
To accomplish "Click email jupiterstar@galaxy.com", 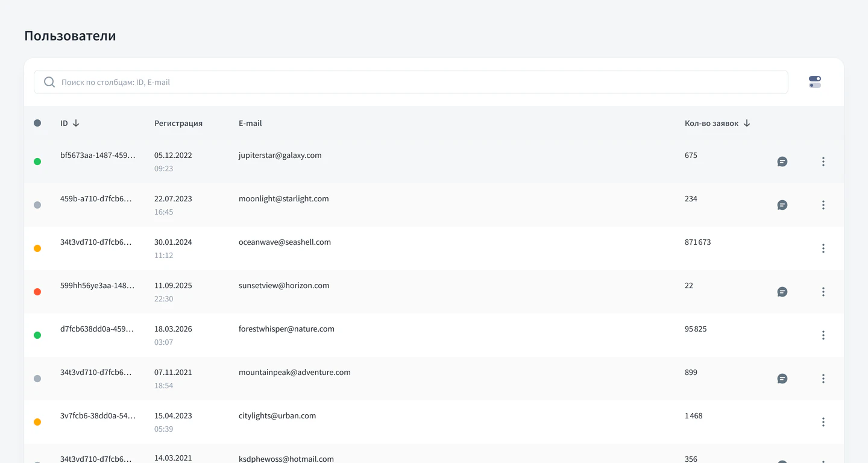I will (x=280, y=155).
